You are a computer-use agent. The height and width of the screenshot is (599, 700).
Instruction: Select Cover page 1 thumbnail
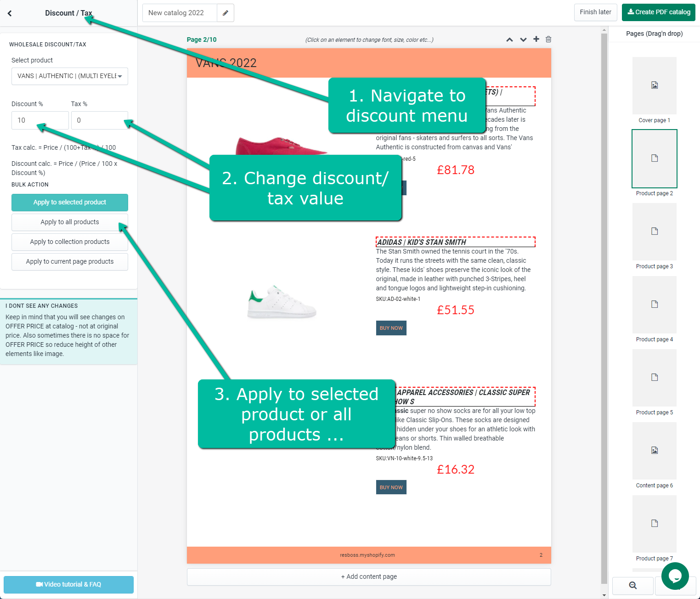[654, 85]
